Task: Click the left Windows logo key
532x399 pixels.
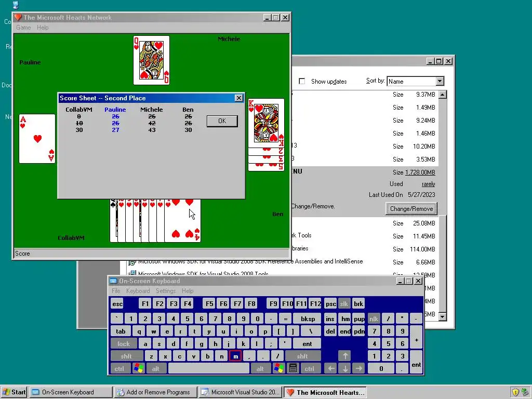Action: pos(139,368)
